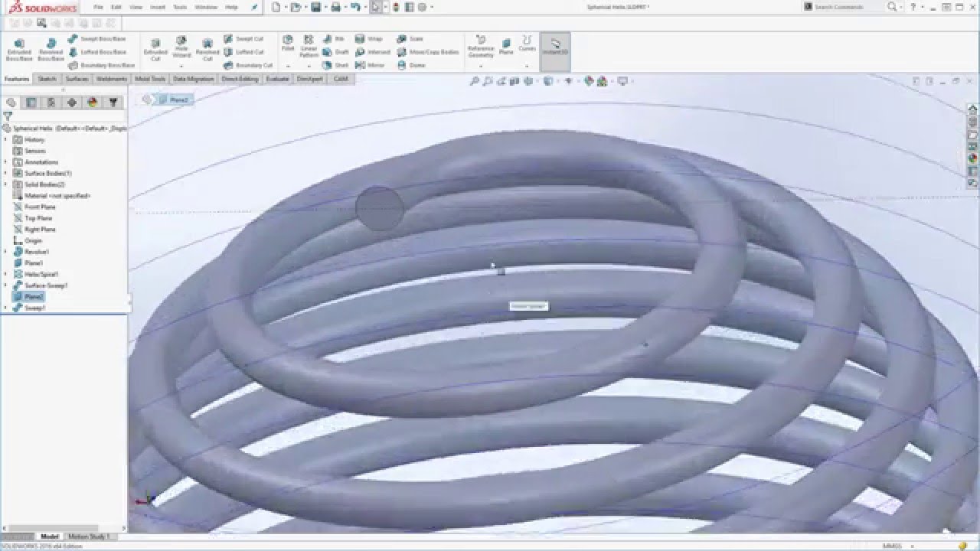Screen dimensions: 980x551
Task: Click the Zoom to Fit icon
Action: pos(475,81)
